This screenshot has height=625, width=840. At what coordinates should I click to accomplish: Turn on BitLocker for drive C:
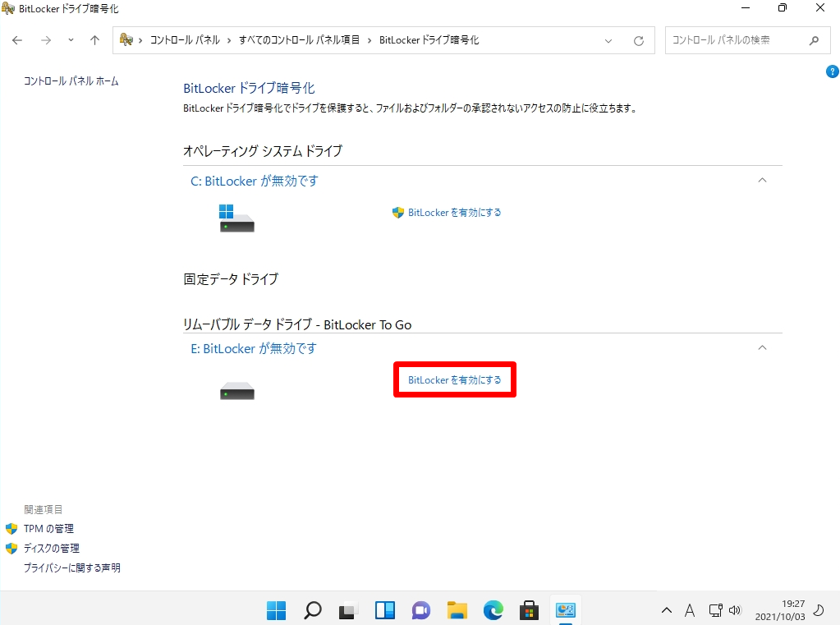(x=454, y=213)
